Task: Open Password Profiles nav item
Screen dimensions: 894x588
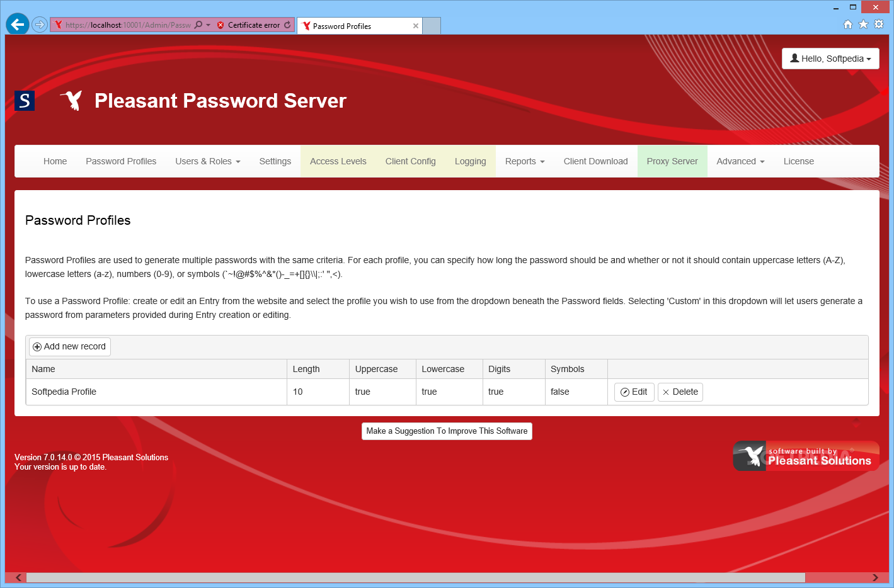Action: point(121,161)
